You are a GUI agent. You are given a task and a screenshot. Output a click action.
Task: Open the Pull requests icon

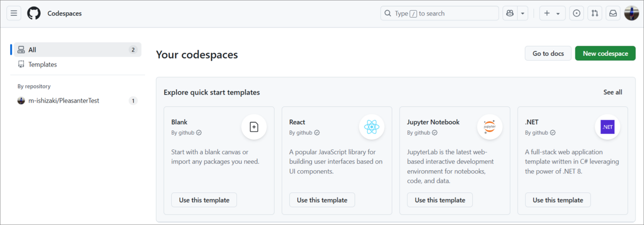(595, 13)
